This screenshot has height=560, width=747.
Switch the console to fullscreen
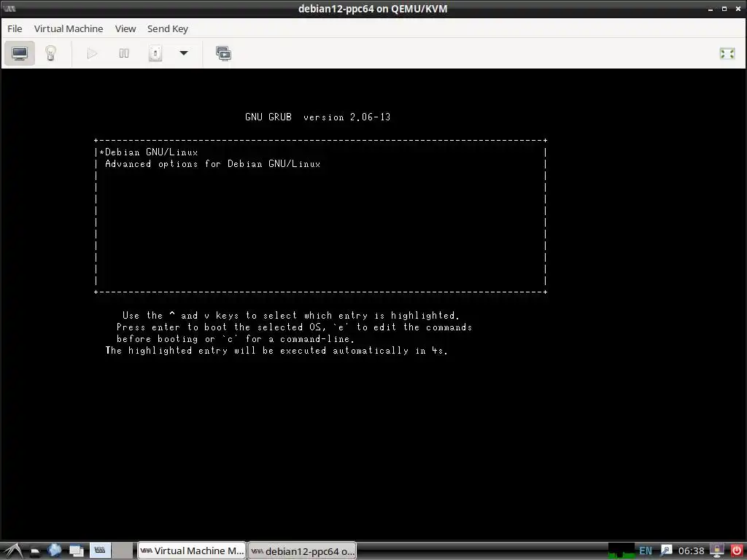coord(727,53)
